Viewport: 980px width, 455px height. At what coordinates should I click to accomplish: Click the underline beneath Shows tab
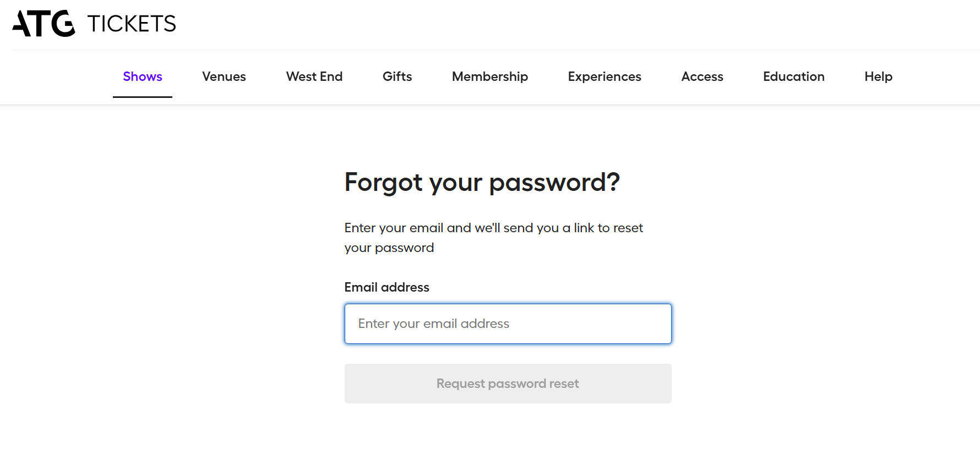142,97
